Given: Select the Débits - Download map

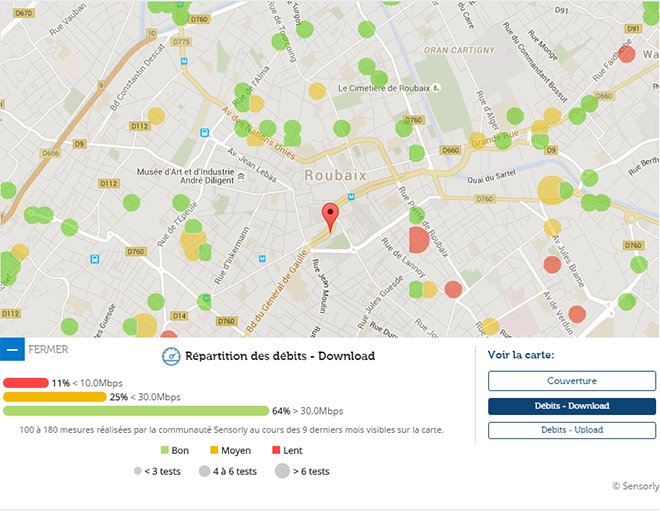Looking at the screenshot, I should pyautogui.click(x=571, y=406).
